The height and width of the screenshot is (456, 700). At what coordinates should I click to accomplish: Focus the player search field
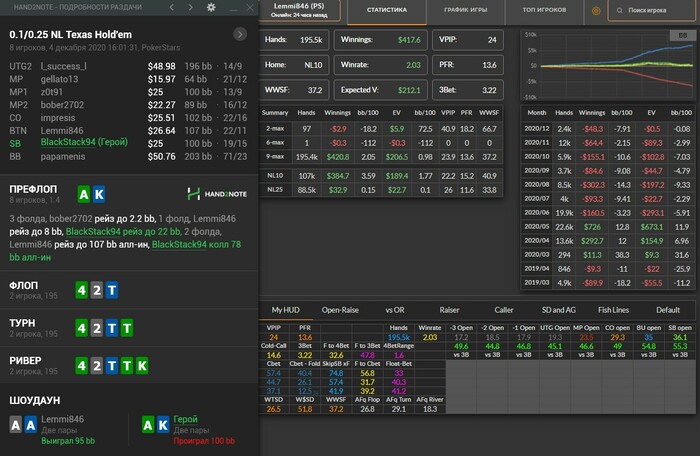pos(651,10)
